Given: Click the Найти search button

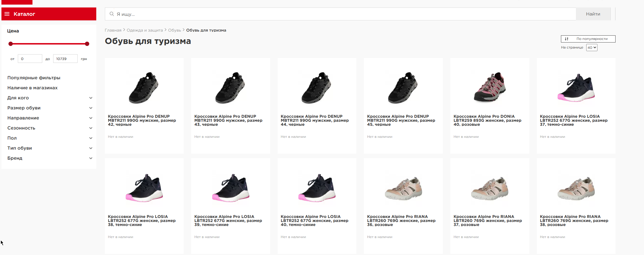Looking at the screenshot, I should point(593,14).
